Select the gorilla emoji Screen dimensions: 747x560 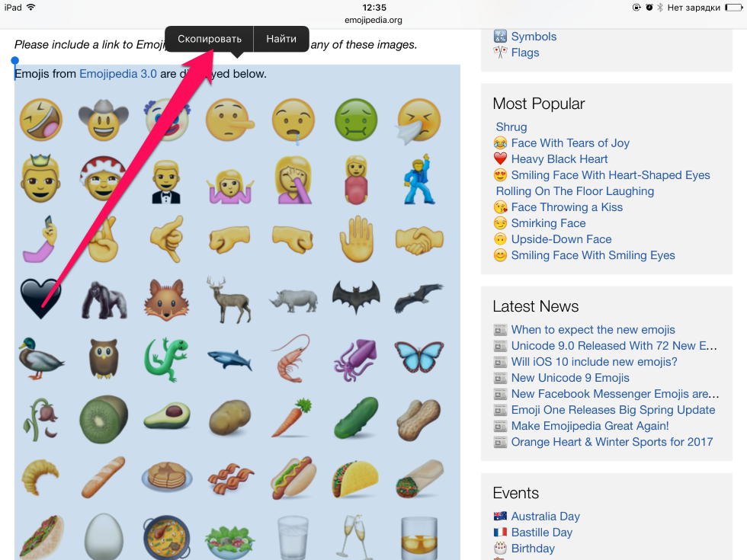pyautogui.click(x=104, y=299)
